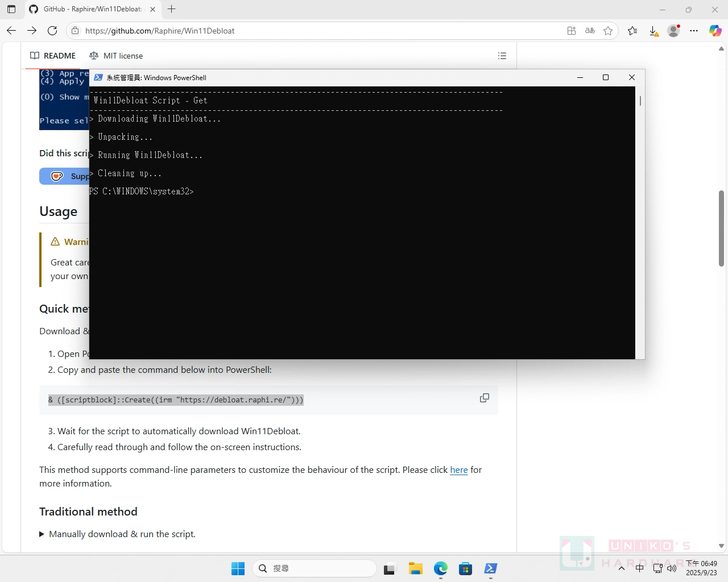
Task: Open the README outline list icon
Action: coord(502,56)
